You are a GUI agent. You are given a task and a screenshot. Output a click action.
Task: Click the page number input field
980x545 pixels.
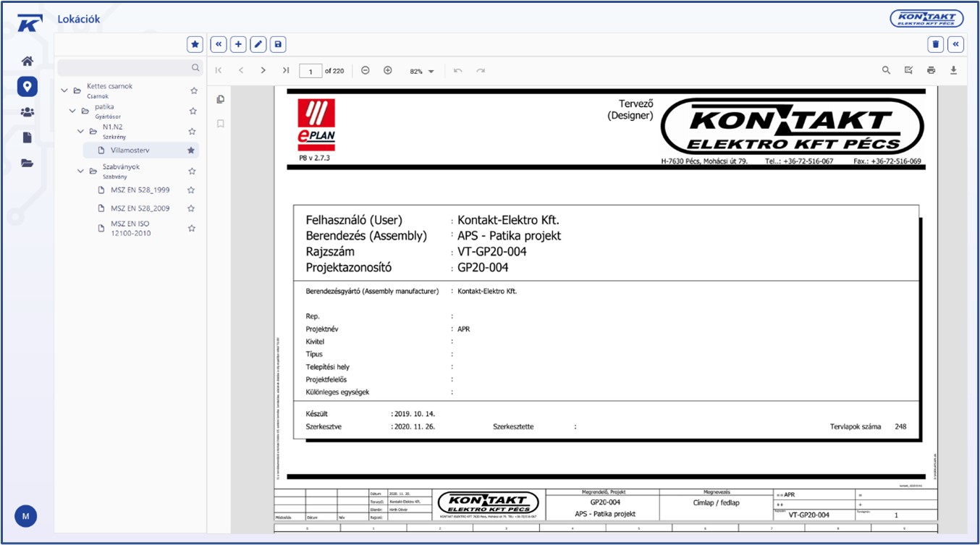click(x=311, y=71)
